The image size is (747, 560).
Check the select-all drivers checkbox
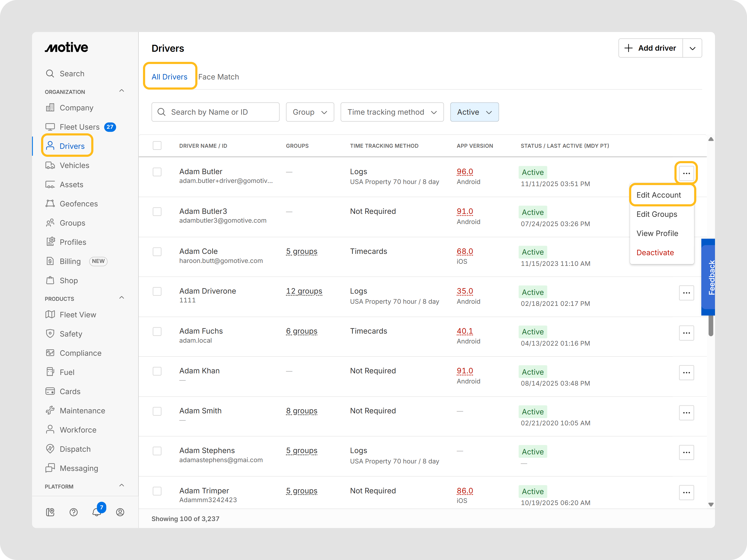tap(157, 146)
